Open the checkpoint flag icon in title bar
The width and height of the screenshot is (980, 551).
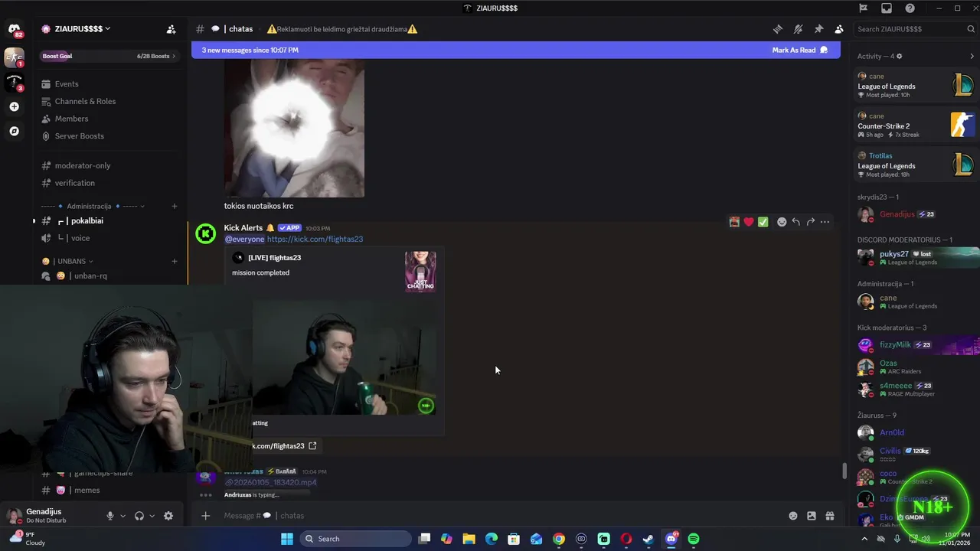pyautogui.click(x=863, y=8)
